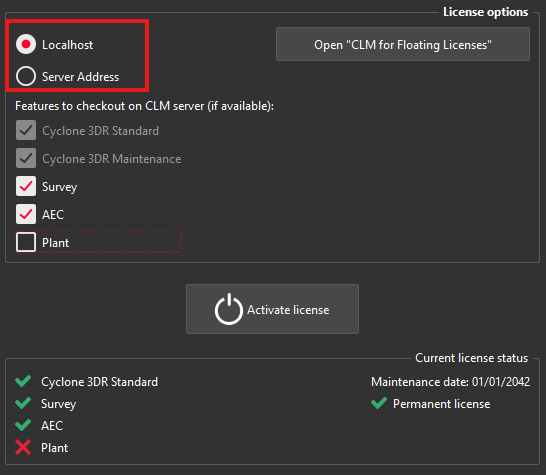The image size is (546, 475).
Task: Click the greyed Cyclone 3DR Standard checkbox
Action: (x=26, y=130)
